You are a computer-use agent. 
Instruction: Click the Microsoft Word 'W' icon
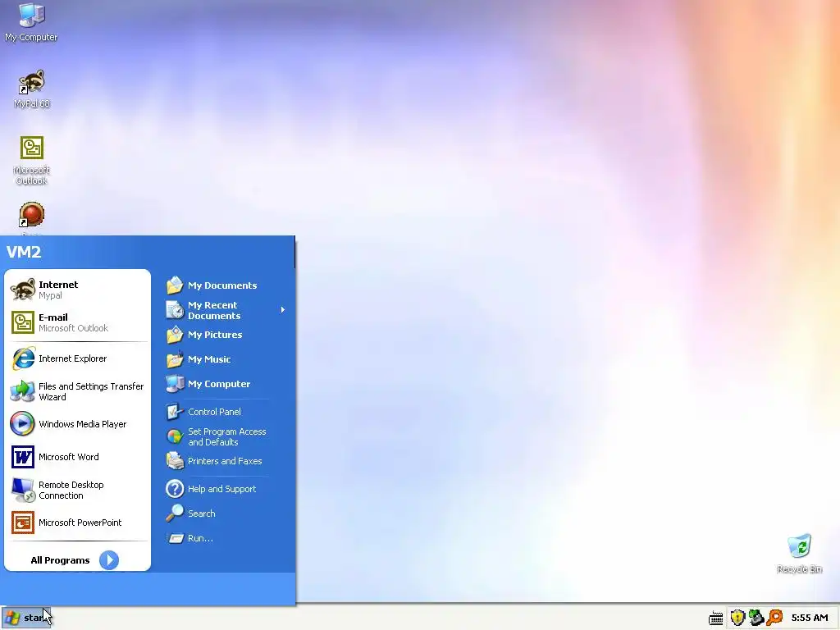tap(22, 457)
